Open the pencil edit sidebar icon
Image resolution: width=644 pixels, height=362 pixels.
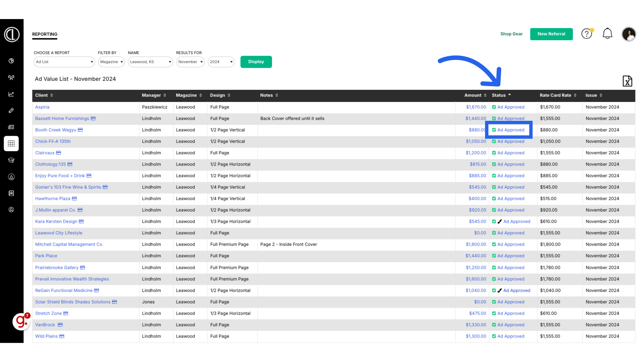coord(11,110)
